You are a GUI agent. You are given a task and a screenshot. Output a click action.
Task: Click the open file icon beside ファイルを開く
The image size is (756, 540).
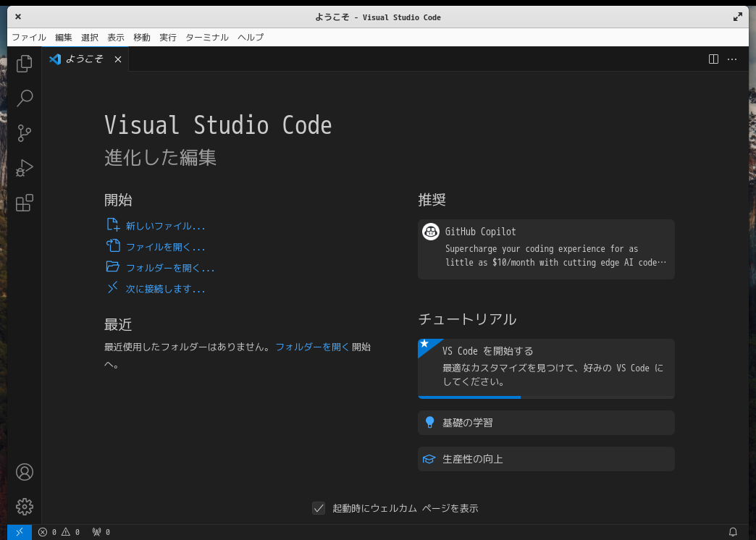[x=113, y=246]
